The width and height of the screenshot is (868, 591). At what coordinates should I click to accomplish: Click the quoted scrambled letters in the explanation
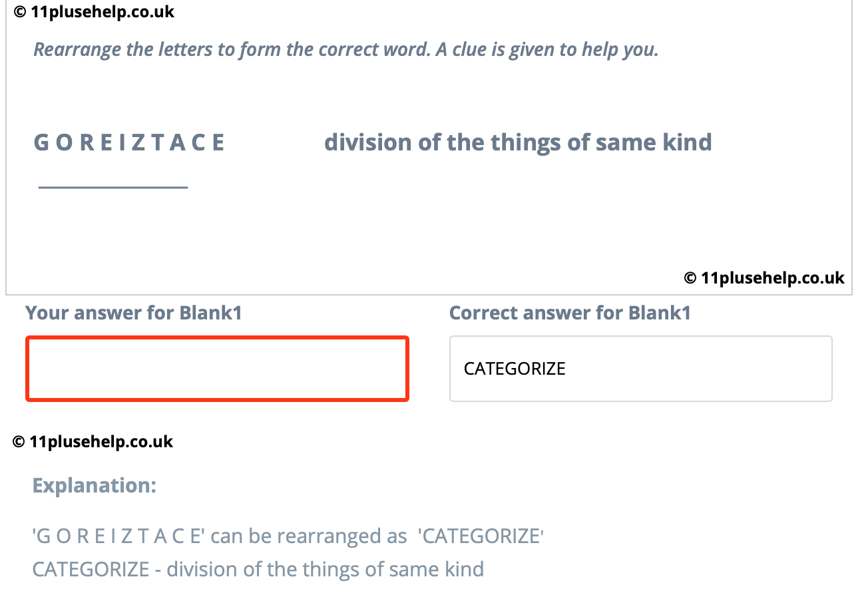pos(118,536)
